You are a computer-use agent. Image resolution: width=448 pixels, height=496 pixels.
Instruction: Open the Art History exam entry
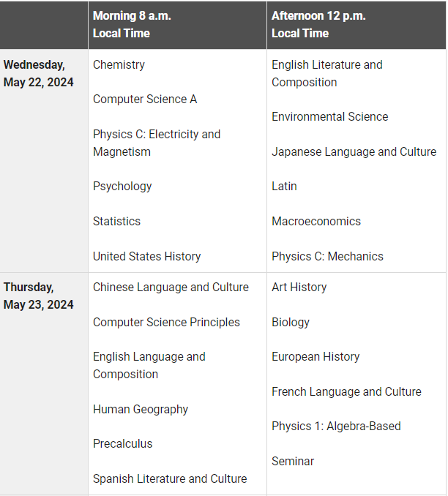(x=299, y=288)
